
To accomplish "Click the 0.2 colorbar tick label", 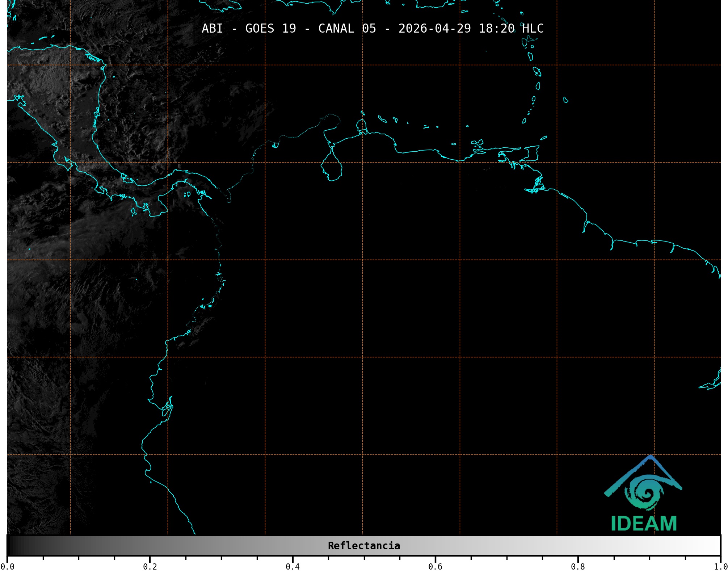I will (x=150, y=567).
